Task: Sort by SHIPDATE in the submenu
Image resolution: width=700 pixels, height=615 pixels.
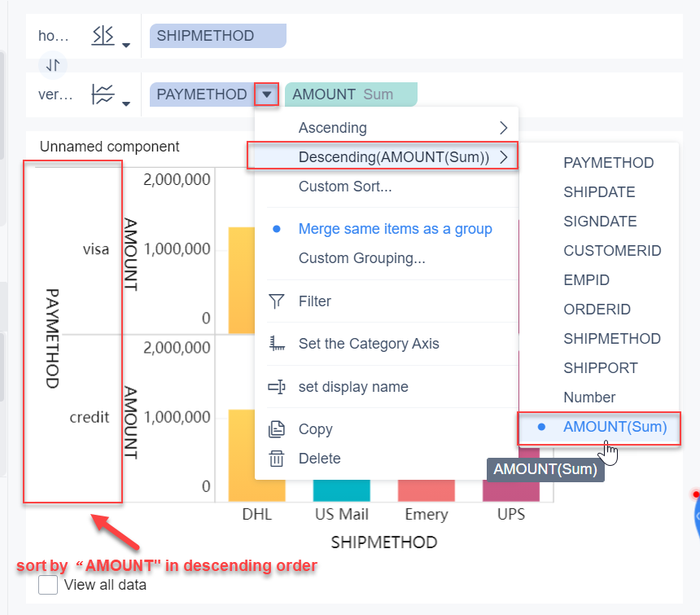Action: click(599, 192)
